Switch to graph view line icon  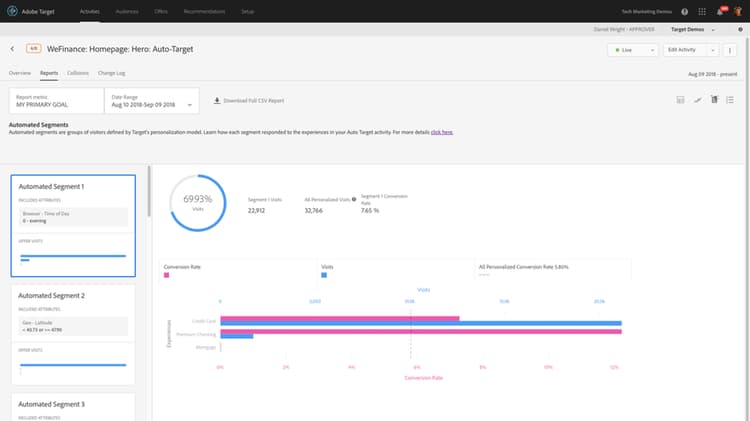(698, 100)
